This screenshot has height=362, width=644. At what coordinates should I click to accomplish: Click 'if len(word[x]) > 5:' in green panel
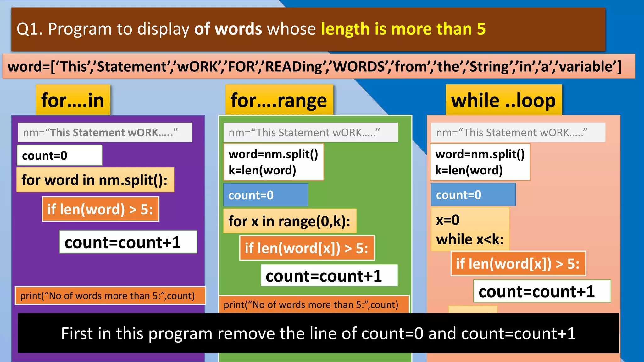point(307,248)
